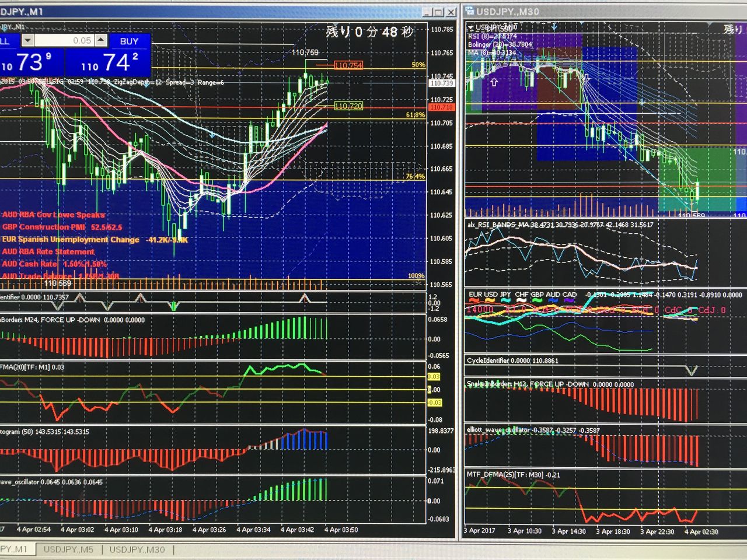
Task: Minimize the USDJPY M1 chart window
Action: 428,12
